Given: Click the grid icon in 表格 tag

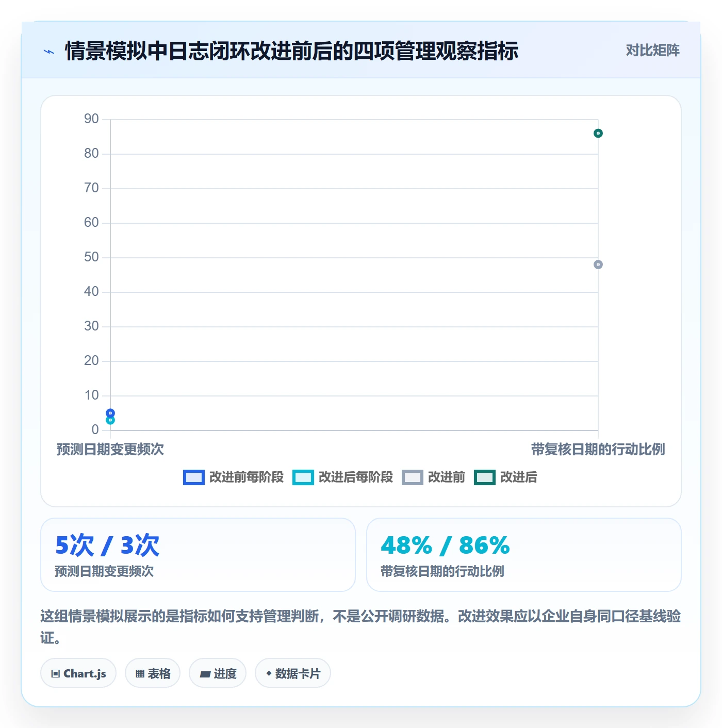Looking at the screenshot, I should click(140, 674).
